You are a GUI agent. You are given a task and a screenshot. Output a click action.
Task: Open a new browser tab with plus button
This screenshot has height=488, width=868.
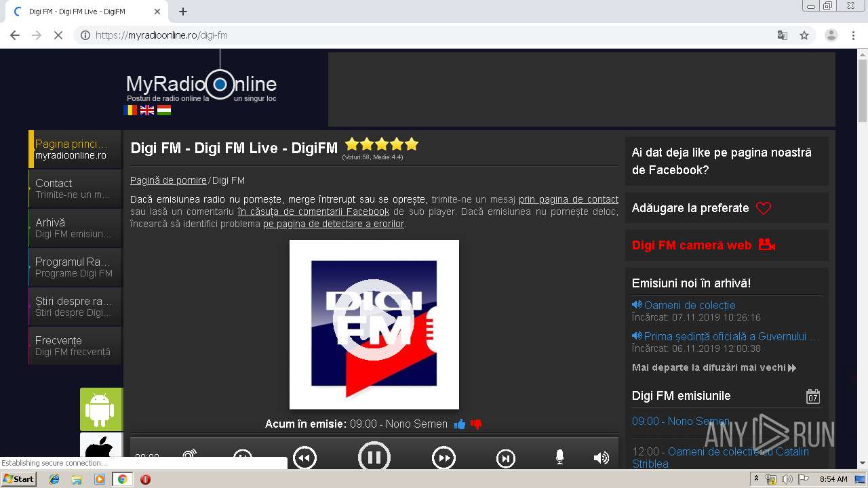tap(183, 12)
